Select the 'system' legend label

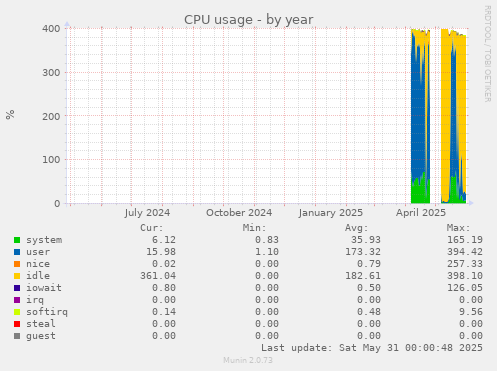coord(44,240)
